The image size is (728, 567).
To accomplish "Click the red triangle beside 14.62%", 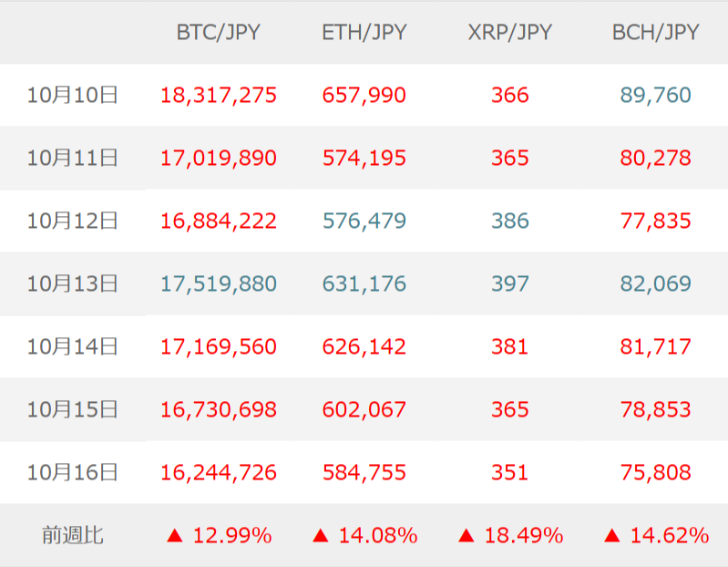I will (x=611, y=536).
